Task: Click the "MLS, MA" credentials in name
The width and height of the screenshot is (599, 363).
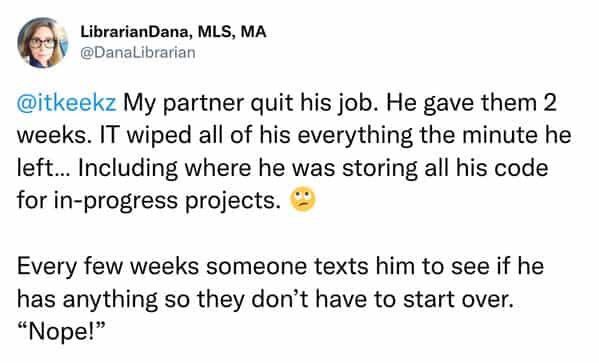Action: coord(232,32)
